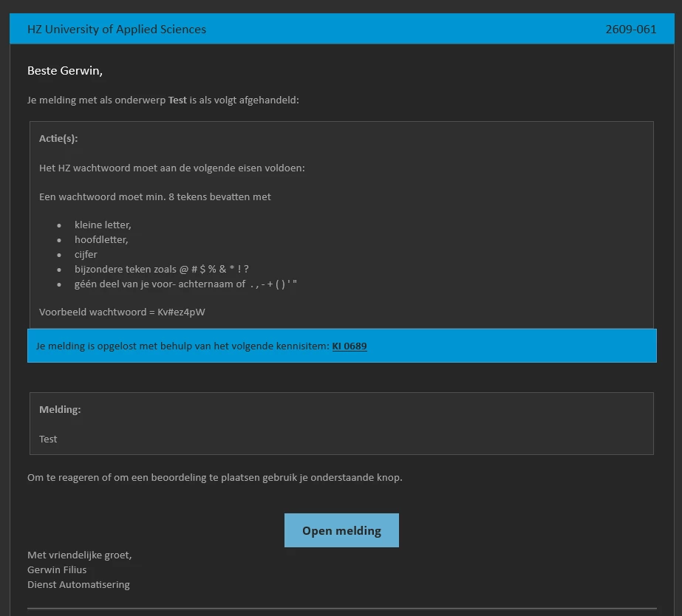682x616 pixels.
Task: Click the HZ University of Applied Sciences header
Action: pos(117,29)
